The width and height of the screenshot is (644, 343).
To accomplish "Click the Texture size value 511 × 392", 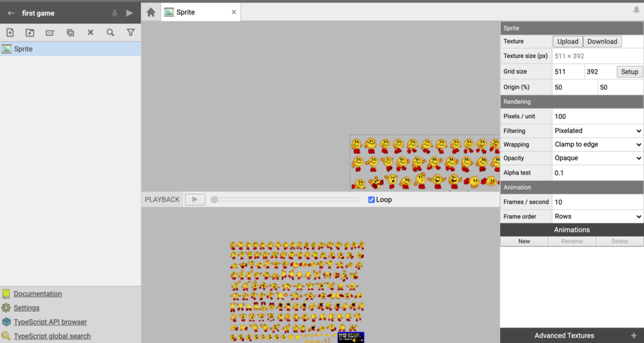I will pyautogui.click(x=569, y=56).
